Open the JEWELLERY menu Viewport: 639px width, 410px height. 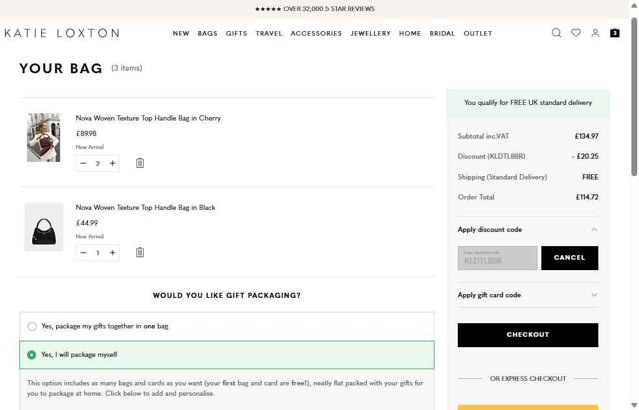coord(370,33)
